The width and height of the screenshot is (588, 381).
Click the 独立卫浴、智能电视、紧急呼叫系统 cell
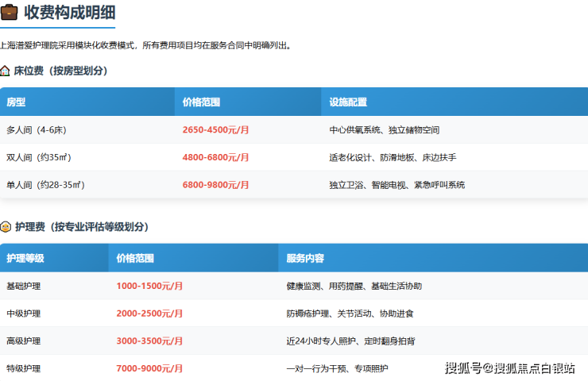(397, 185)
